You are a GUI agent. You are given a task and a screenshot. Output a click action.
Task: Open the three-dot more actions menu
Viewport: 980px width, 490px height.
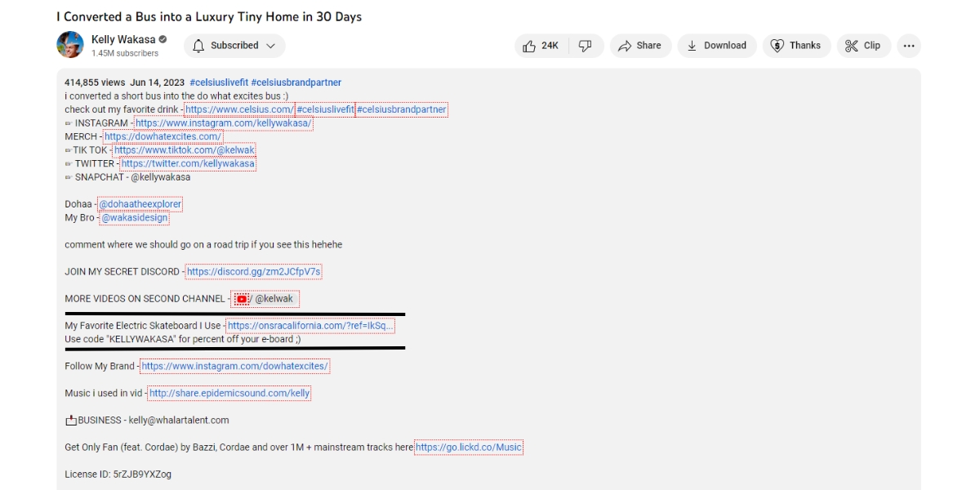pos(909,46)
